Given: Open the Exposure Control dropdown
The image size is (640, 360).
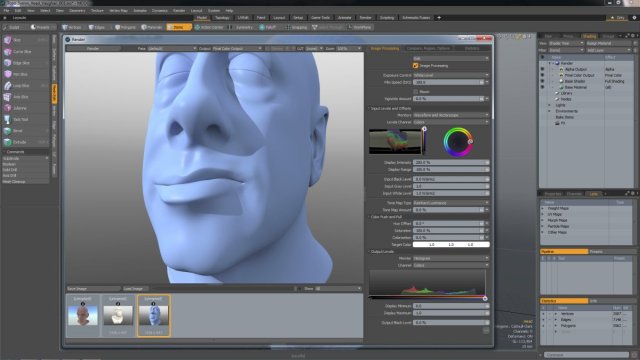Looking at the screenshot, I should tap(451, 75).
